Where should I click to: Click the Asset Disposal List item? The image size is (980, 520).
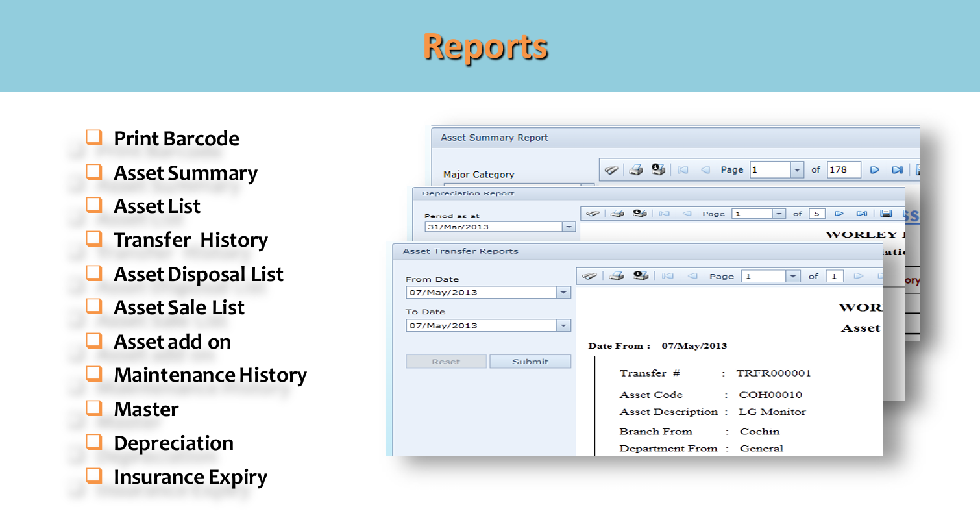[199, 274]
